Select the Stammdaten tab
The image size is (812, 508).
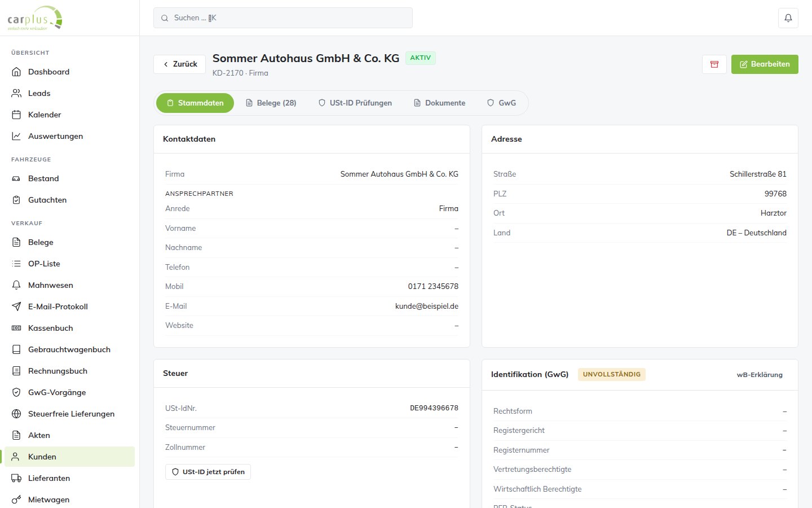[195, 103]
